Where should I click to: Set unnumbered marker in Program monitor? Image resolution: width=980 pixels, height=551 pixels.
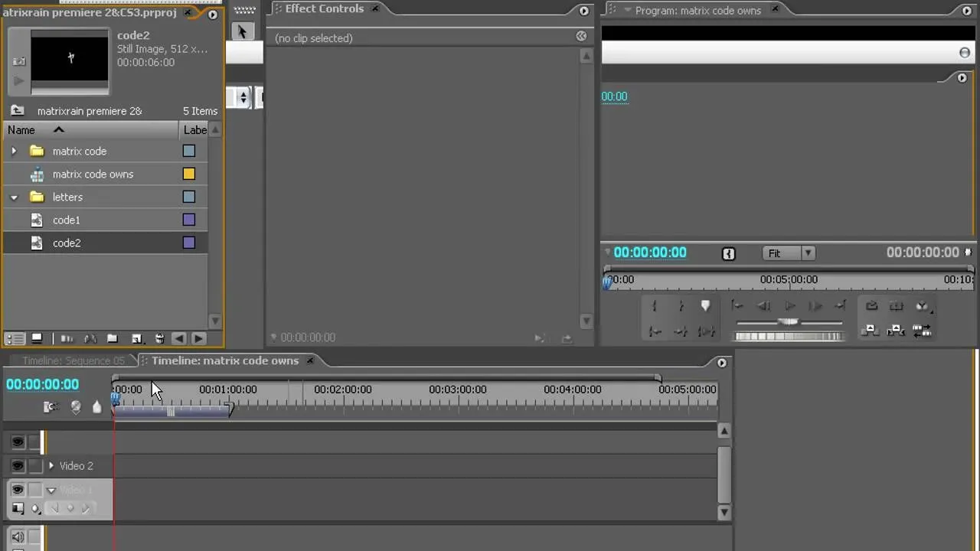click(705, 306)
